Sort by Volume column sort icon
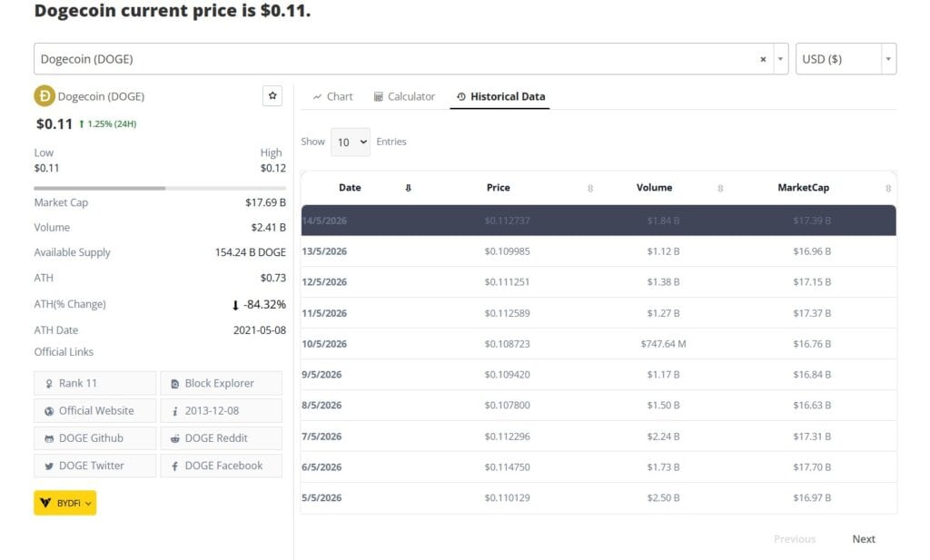Image resolution: width=930 pixels, height=560 pixels. click(x=720, y=189)
